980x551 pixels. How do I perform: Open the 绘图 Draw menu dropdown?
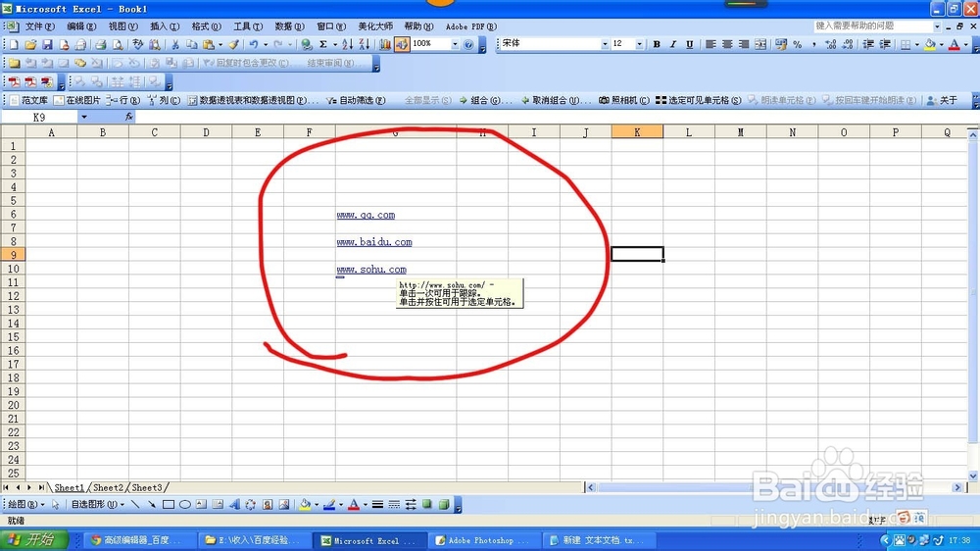(x=25, y=505)
